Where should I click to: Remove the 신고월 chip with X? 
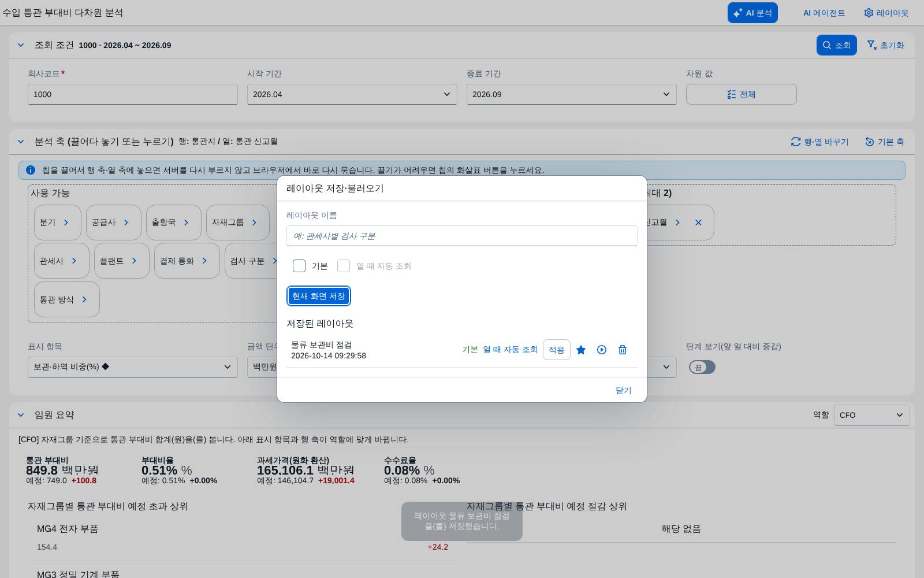pos(698,223)
